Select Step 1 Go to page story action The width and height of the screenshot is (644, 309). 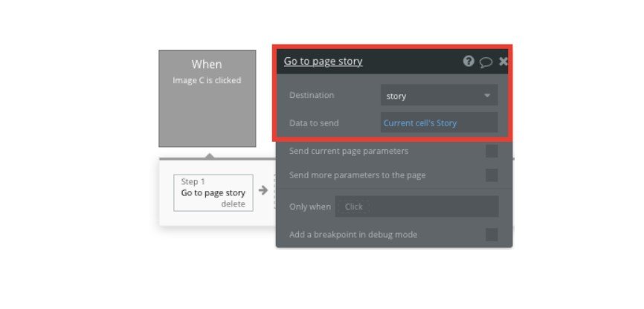[x=213, y=193]
